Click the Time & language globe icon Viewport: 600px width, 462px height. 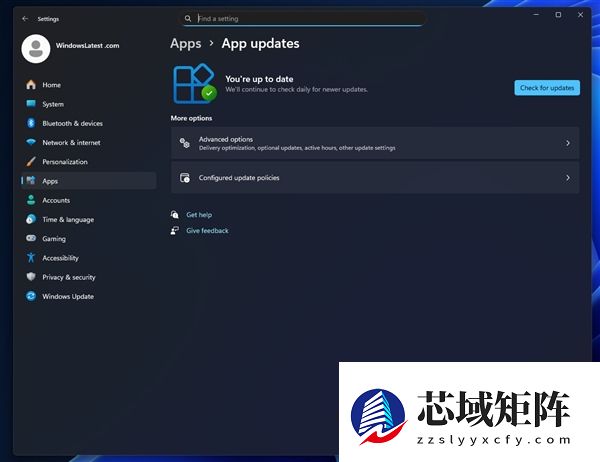tap(31, 219)
